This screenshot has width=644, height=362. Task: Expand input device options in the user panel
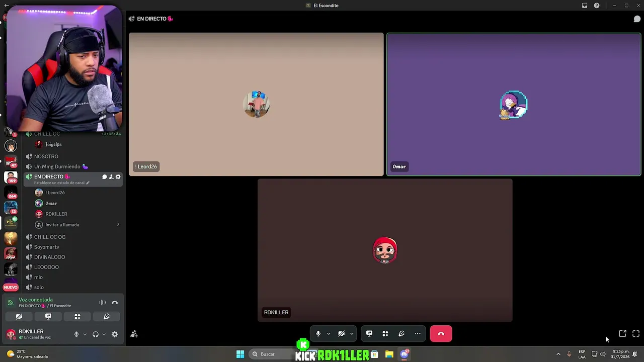pyautogui.click(x=85, y=334)
